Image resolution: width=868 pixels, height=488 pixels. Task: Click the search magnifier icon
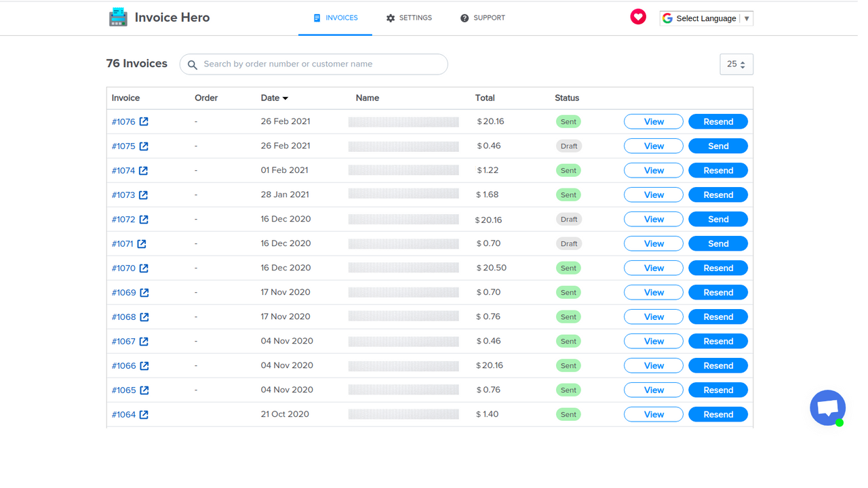192,64
